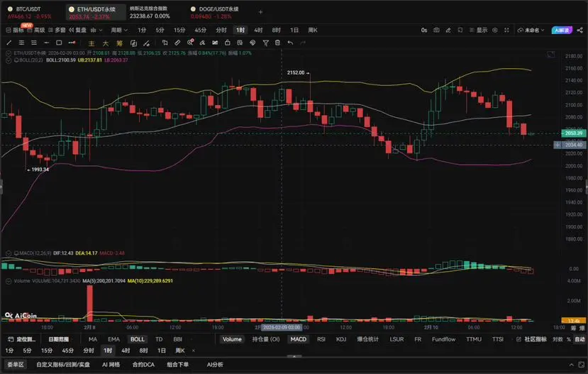Enable the RSI sub-indicator
588x374 pixels.
tap(321, 339)
